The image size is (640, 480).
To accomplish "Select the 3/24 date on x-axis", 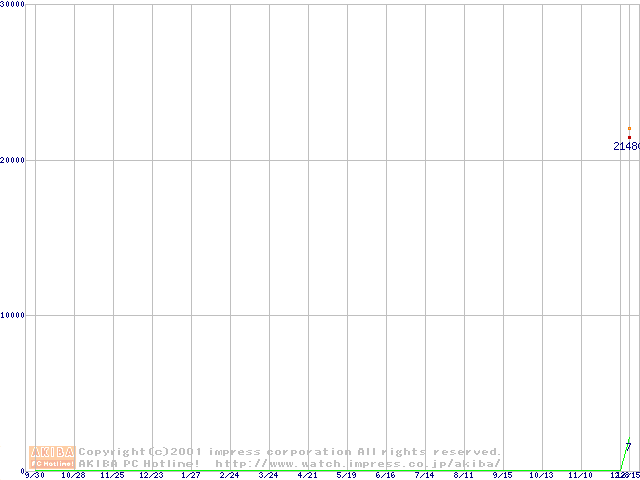I will pos(268,475).
